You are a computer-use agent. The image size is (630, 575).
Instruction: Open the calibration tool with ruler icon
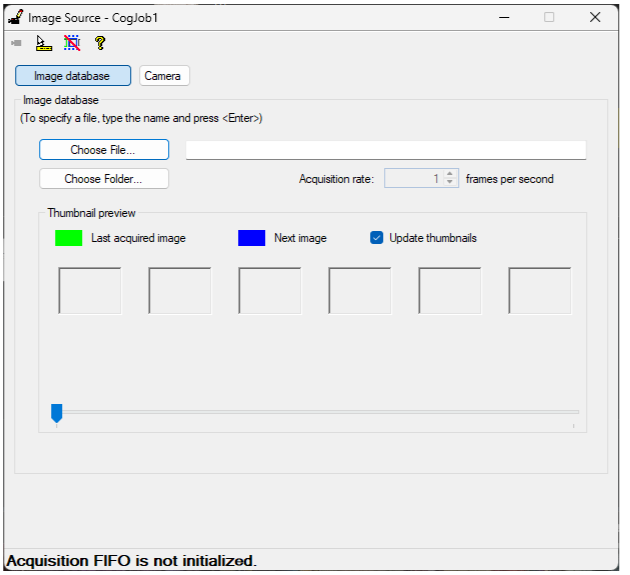[44, 43]
